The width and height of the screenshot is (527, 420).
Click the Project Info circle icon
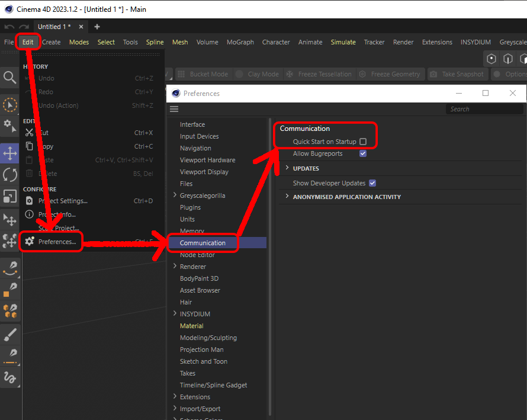[x=29, y=214]
